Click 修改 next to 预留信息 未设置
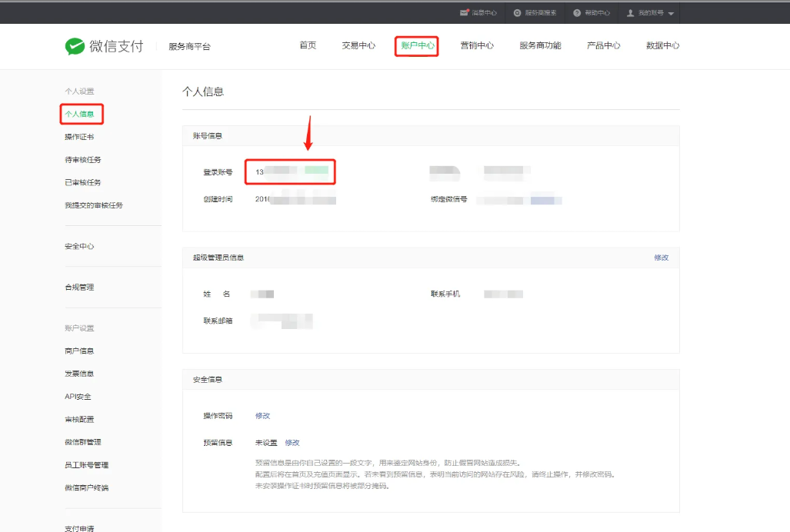Image resolution: width=790 pixels, height=532 pixels. [292, 443]
